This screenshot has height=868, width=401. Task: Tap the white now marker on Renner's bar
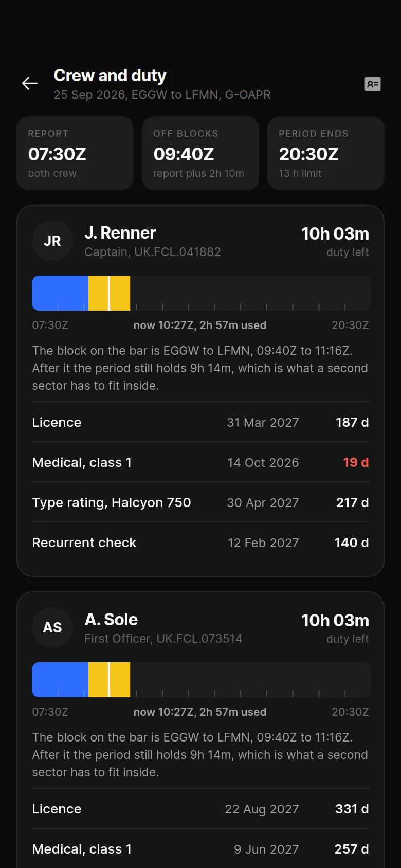[x=108, y=293]
